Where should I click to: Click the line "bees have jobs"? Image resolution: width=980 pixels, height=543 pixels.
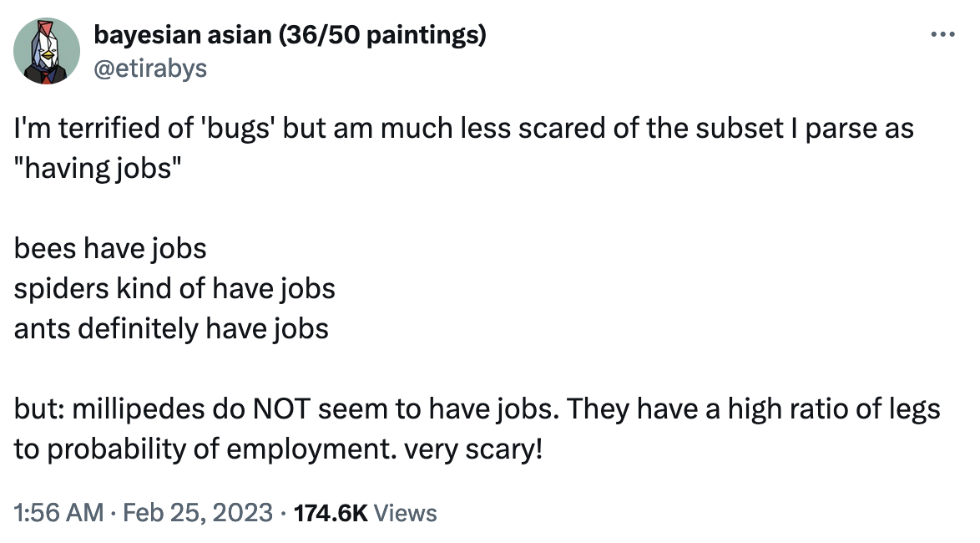click(x=109, y=248)
